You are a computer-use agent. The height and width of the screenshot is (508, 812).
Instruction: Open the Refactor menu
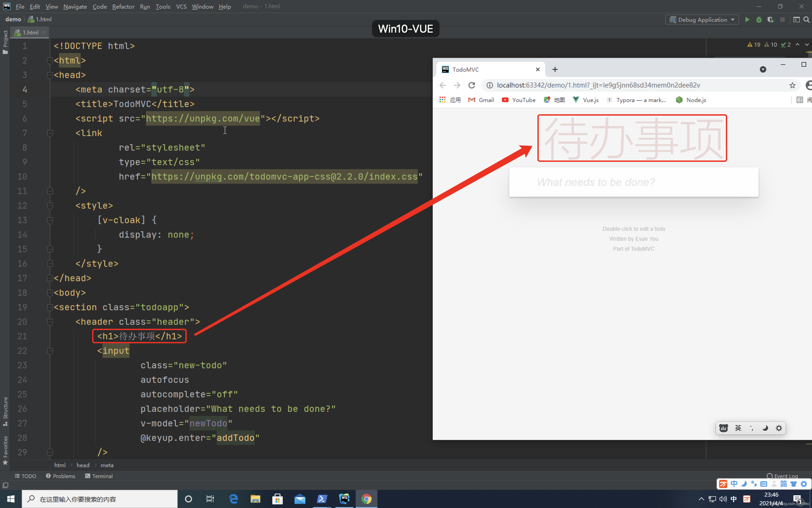point(123,6)
